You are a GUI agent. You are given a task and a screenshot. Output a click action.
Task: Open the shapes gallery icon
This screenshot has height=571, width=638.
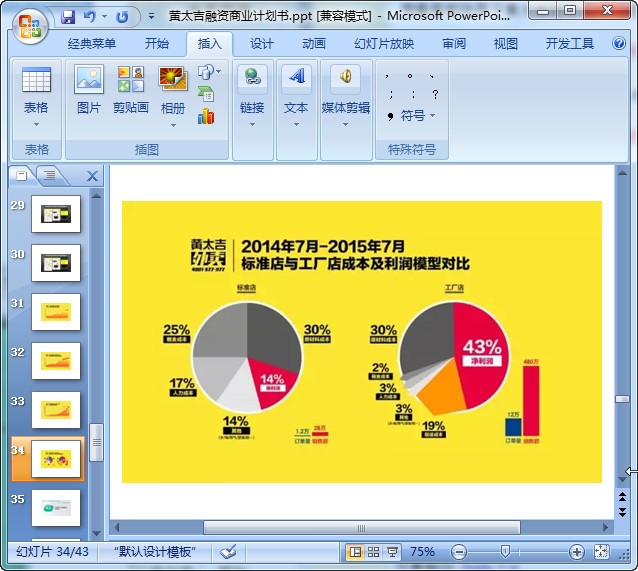click(206, 72)
